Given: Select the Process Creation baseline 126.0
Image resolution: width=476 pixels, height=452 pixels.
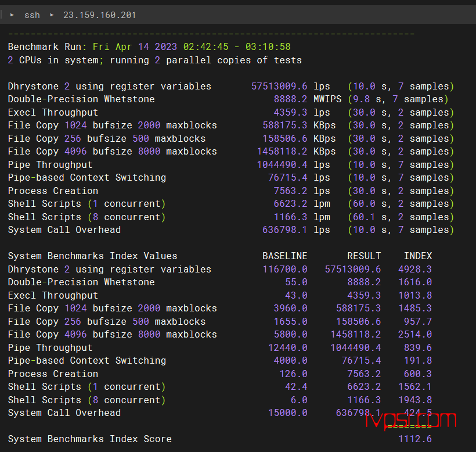Looking at the screenshot, I should coord(294,374).
